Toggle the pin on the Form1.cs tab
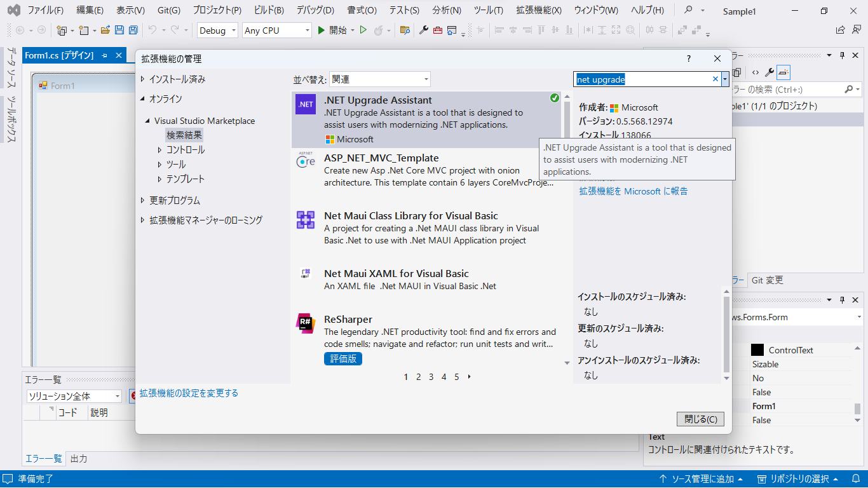868x488 pixels. point(104,56)
